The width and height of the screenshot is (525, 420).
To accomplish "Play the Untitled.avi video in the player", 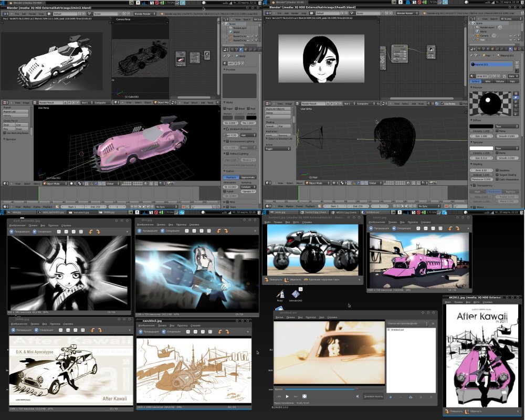I will pos(287,396).
